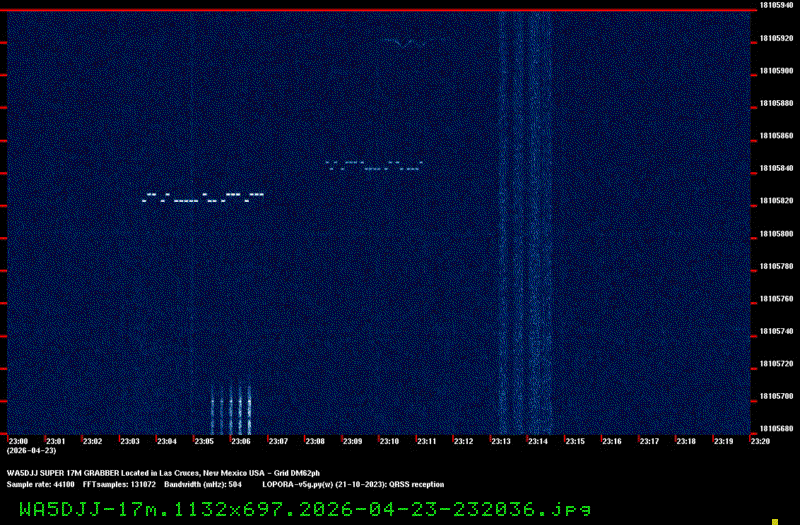Viewport: 800px width, 525px height.
Task: Click the (2026-04-23) date label
Action: (x=32, y=451)
